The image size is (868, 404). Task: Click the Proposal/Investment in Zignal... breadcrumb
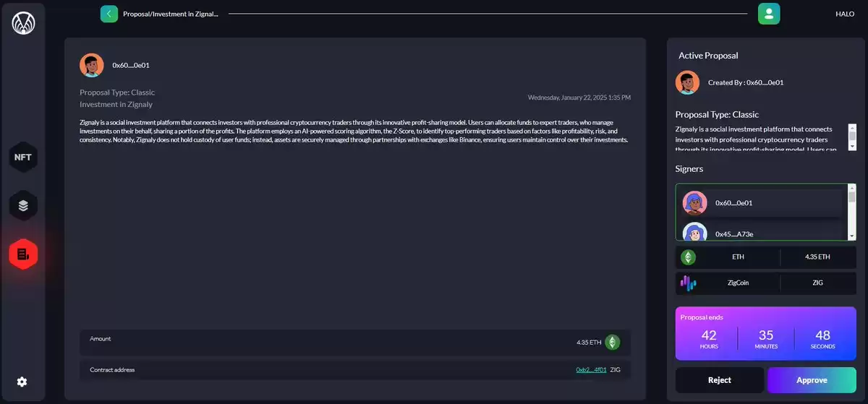pos(171,14)
